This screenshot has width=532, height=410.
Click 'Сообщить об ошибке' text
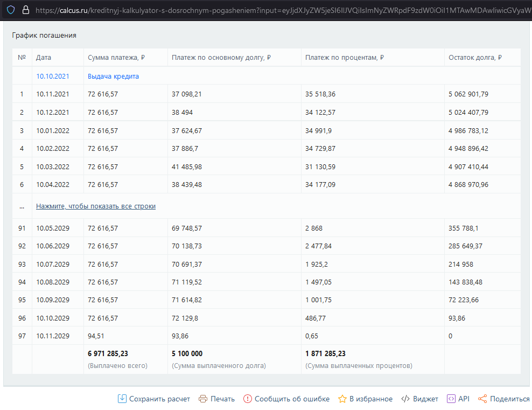[292, 399]
